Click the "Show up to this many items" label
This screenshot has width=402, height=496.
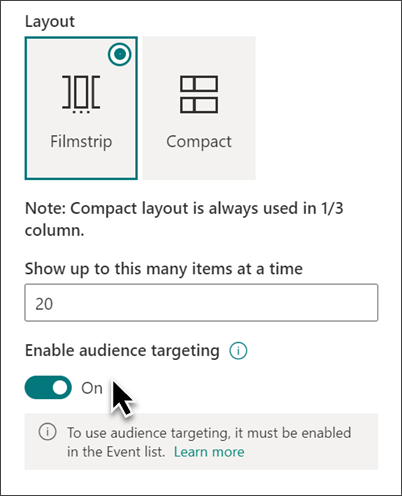click(x=164, y=269)
